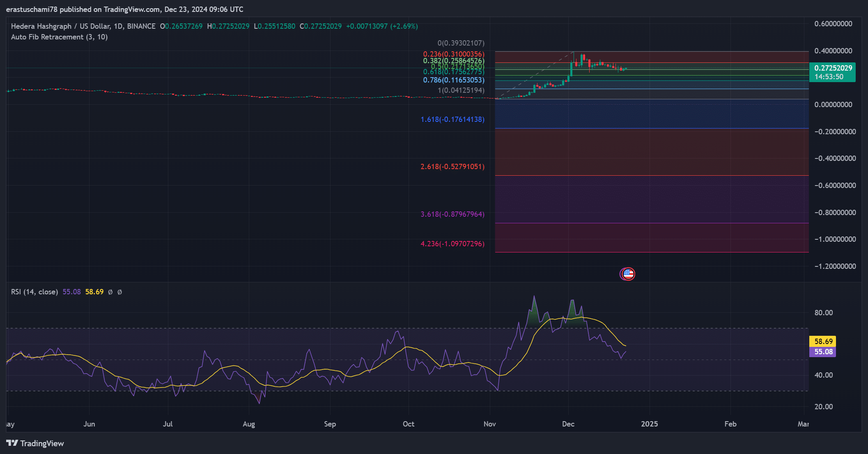Image resolution: width=868 pixels, height=454 pixels.
Task: Click the 0(0.39302107) Fib top level label
Action: click(x=461, y=43)
